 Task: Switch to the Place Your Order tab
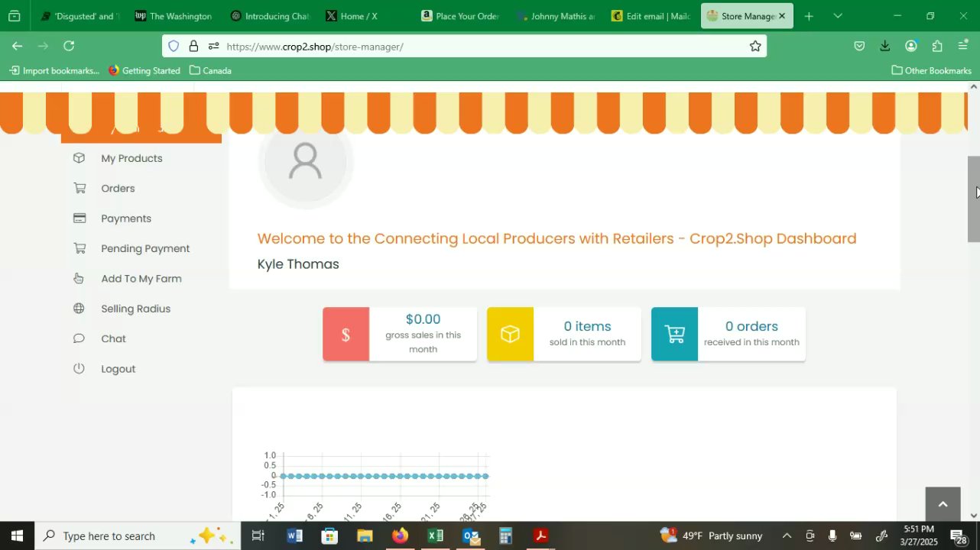[x=460, y=16]
